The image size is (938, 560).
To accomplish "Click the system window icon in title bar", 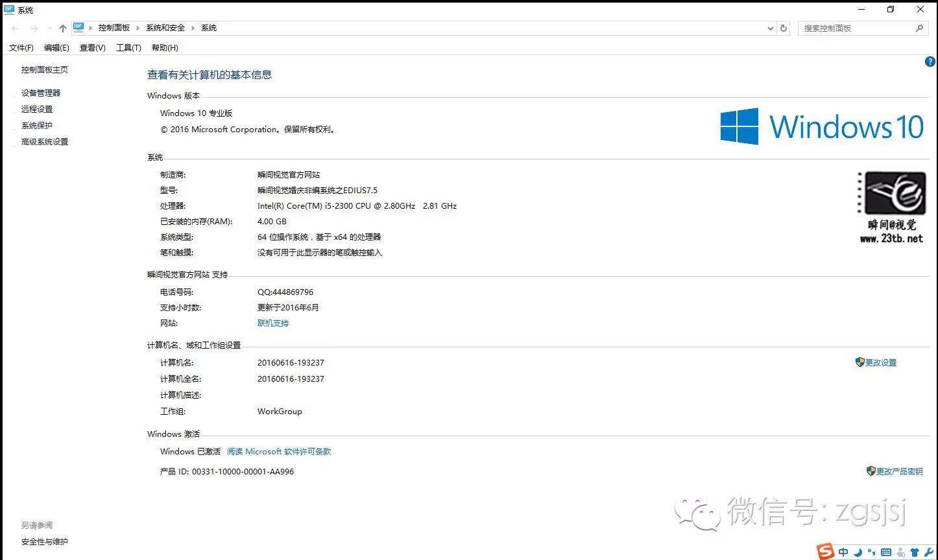I will [x=9, y=10].
